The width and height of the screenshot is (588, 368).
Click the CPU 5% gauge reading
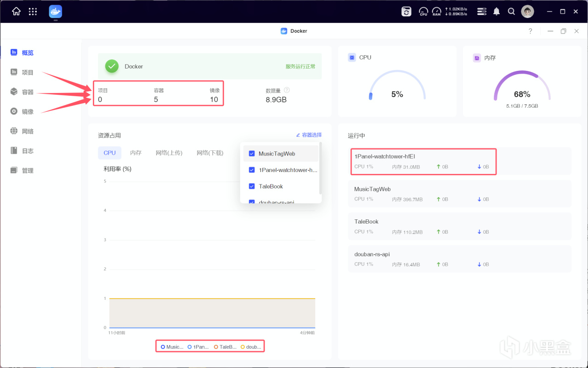397,94
